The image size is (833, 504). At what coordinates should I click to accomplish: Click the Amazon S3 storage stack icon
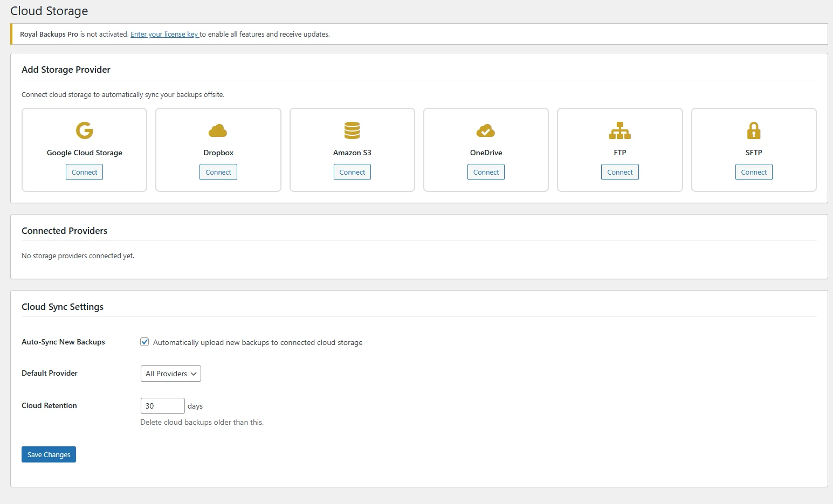(x=352, y=130)
